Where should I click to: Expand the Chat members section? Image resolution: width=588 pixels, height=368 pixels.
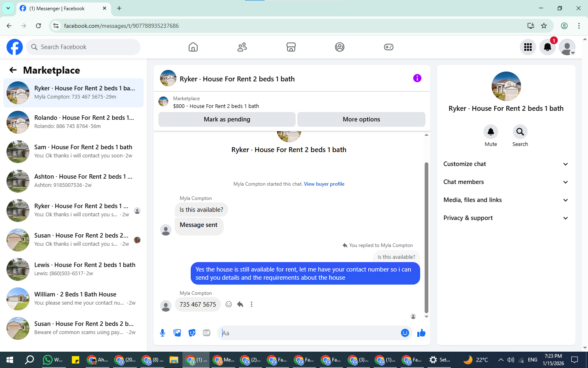(x=506, y=182)
